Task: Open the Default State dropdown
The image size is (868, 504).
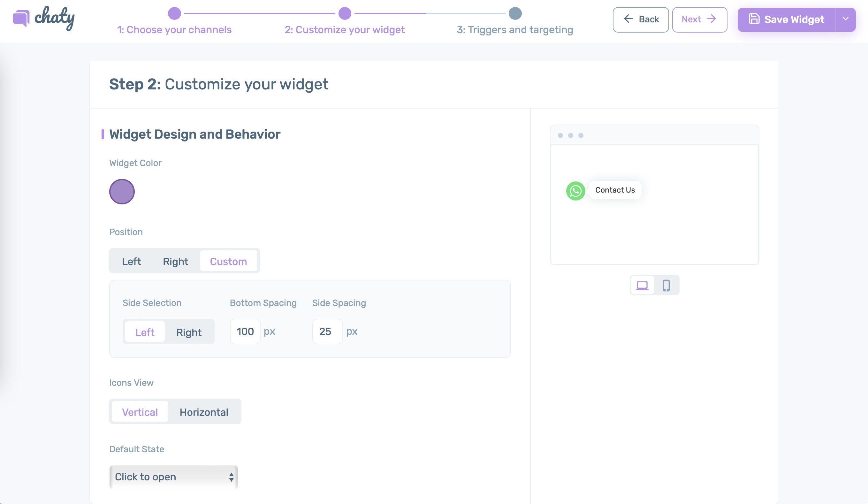Action: coord(174,477)
